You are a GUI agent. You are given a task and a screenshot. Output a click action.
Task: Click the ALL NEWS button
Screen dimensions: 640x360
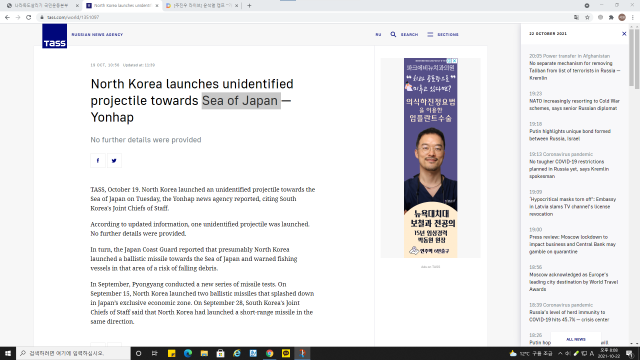tap(576, 339)
